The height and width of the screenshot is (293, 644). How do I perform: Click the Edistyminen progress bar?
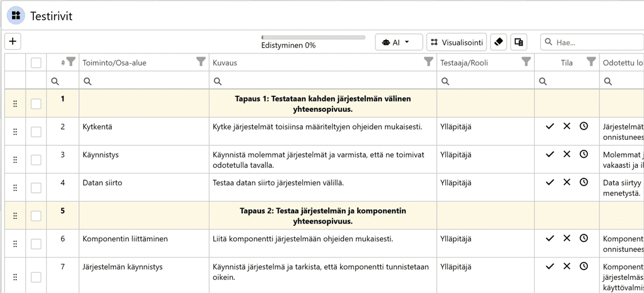313,38
